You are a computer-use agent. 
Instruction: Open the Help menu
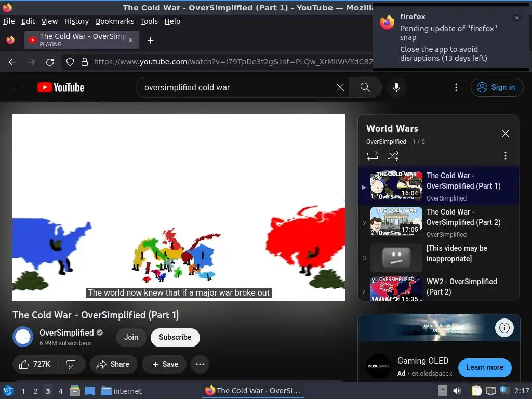click(x=172, y=21)
